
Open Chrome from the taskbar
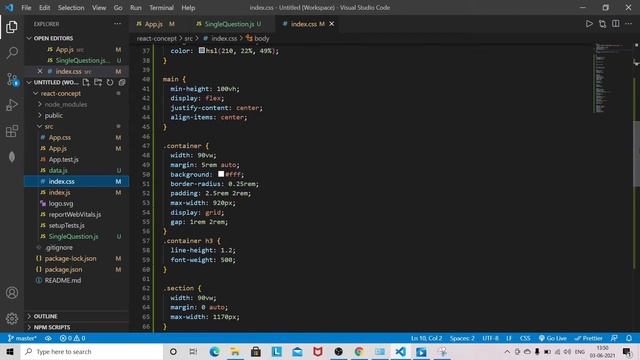point(359,351)
